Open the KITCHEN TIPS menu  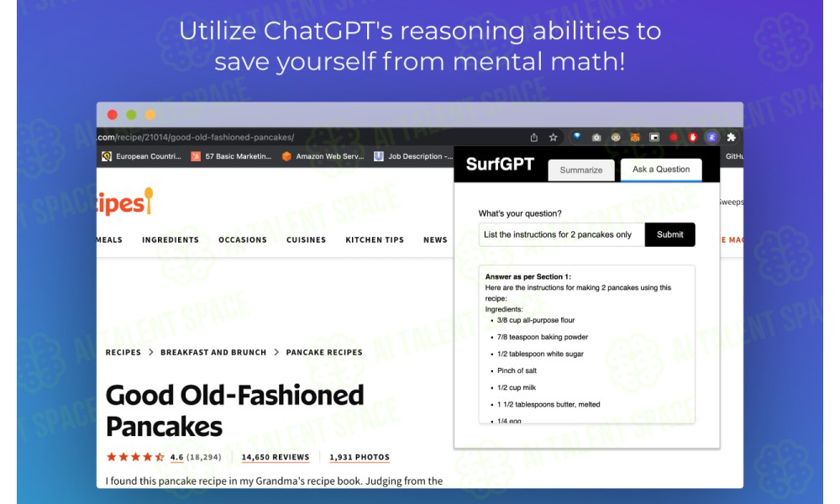[375, 240]
